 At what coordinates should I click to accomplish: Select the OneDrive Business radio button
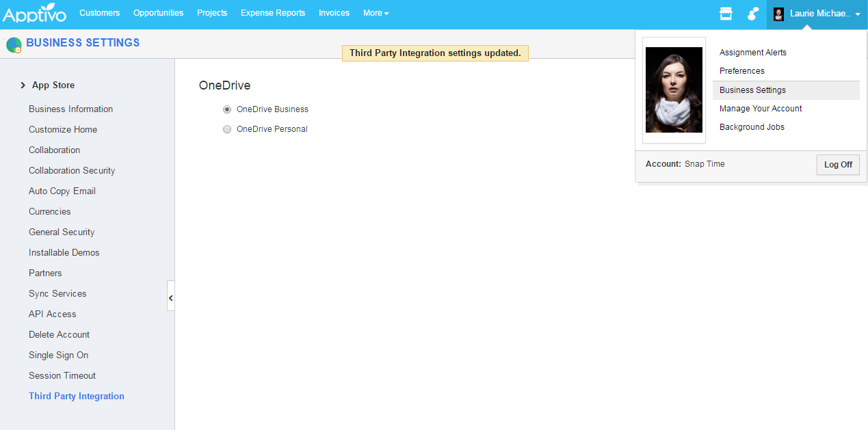[227, 109]
